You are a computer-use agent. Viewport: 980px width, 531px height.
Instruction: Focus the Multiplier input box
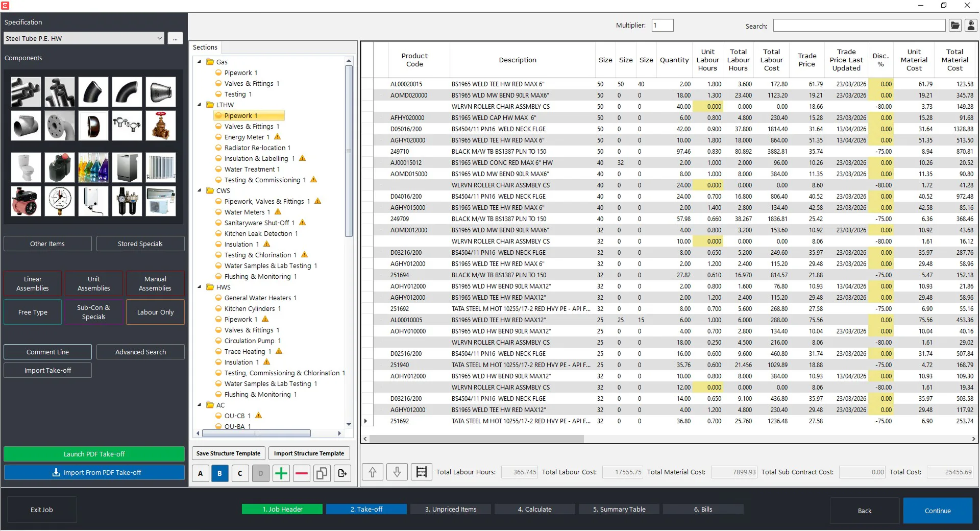pyautogui.click(x=663, y=26)
